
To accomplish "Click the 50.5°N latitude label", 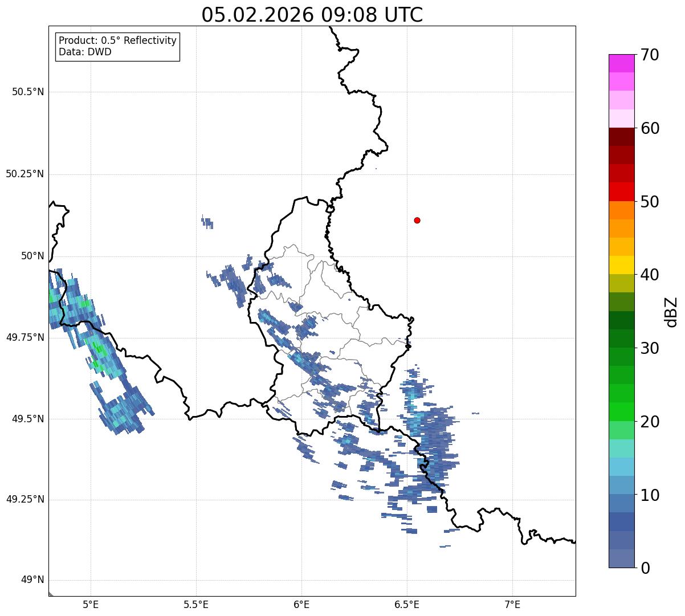I will pyautogui.click(x=28, y=92).
